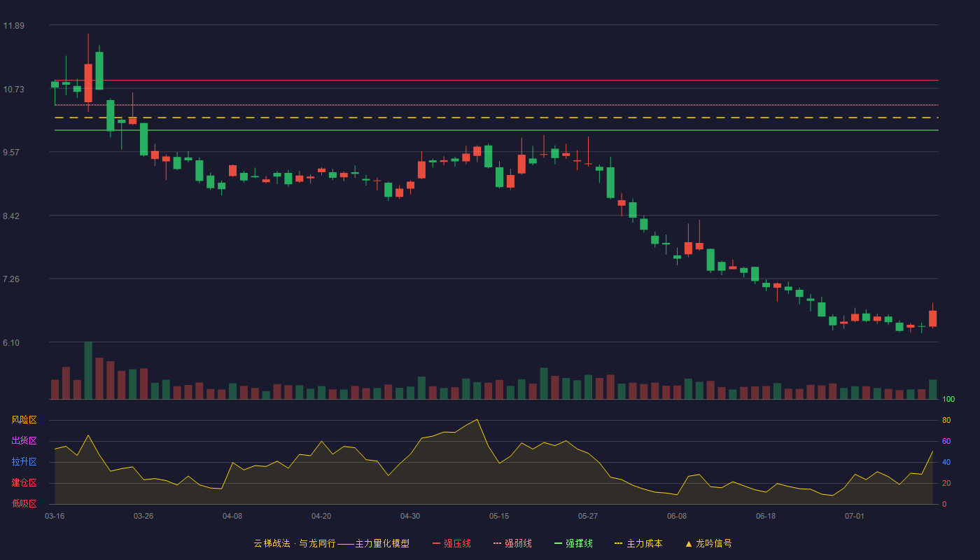Click the 7.26 price axis label
This screenshot has height=560, width=980.
(12, 279)
